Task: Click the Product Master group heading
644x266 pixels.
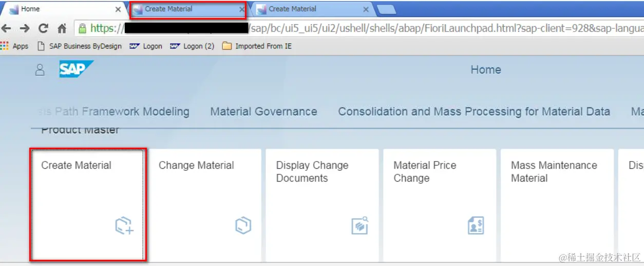Action: pos(80,130)
